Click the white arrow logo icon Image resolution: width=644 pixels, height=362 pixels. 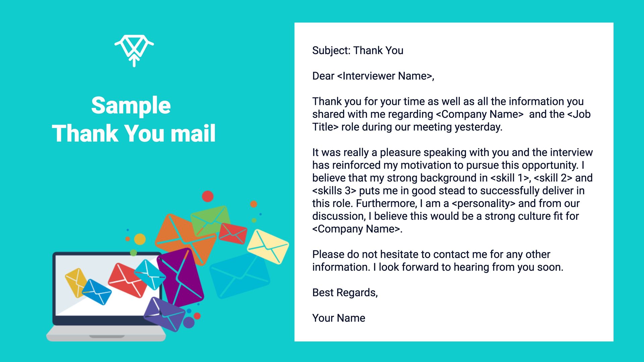click(x=134, y=51)
